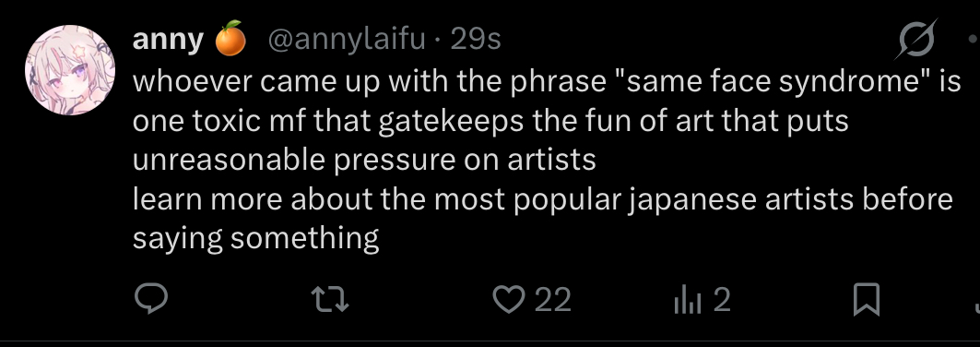Like the post with the heart icon
This screenshot has height=347, width=980.
(509, 300)
